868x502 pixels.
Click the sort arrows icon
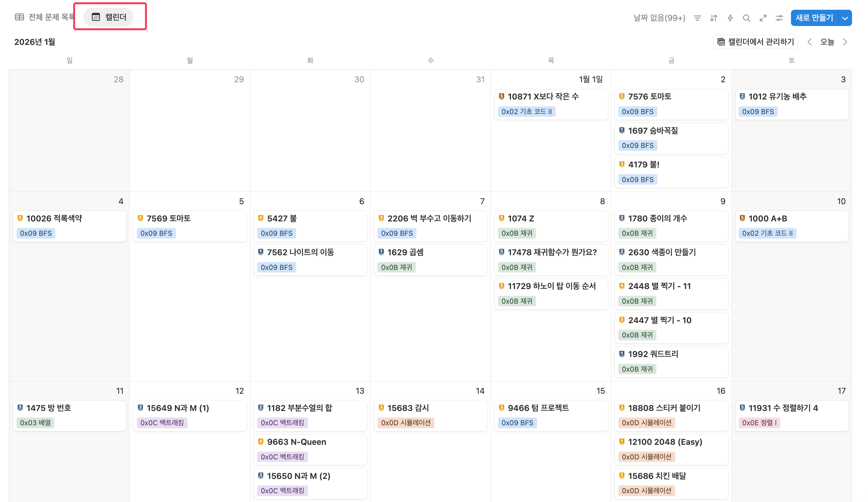coord(714,18)
